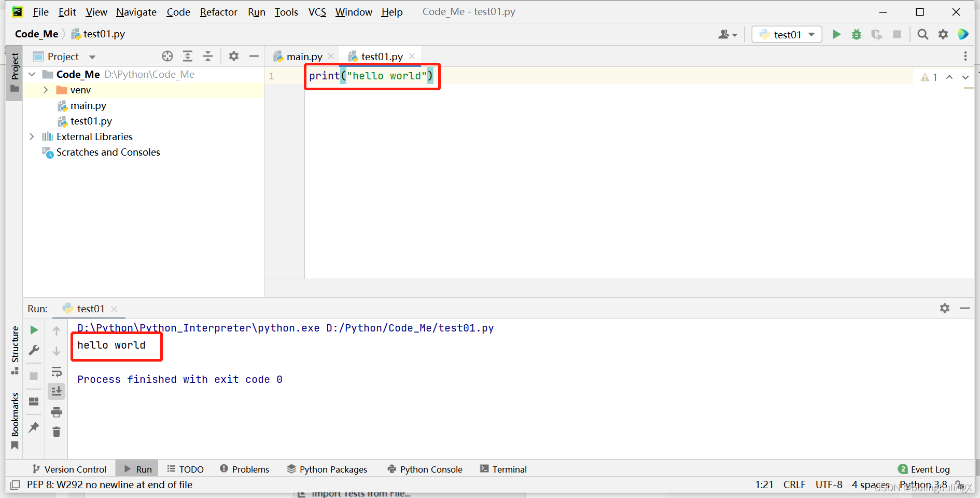Image resolution: width=980 pixels, height=498 pixels.
Task: Click the JetBrains Toolbox colorful icon
Action: [963, 34]
